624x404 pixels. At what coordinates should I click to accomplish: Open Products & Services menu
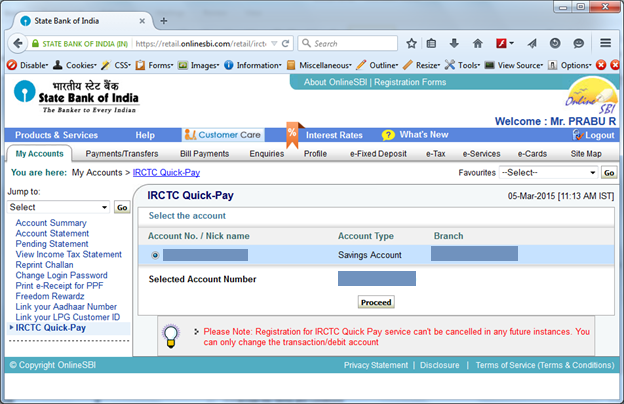click(x=56, y=135)
